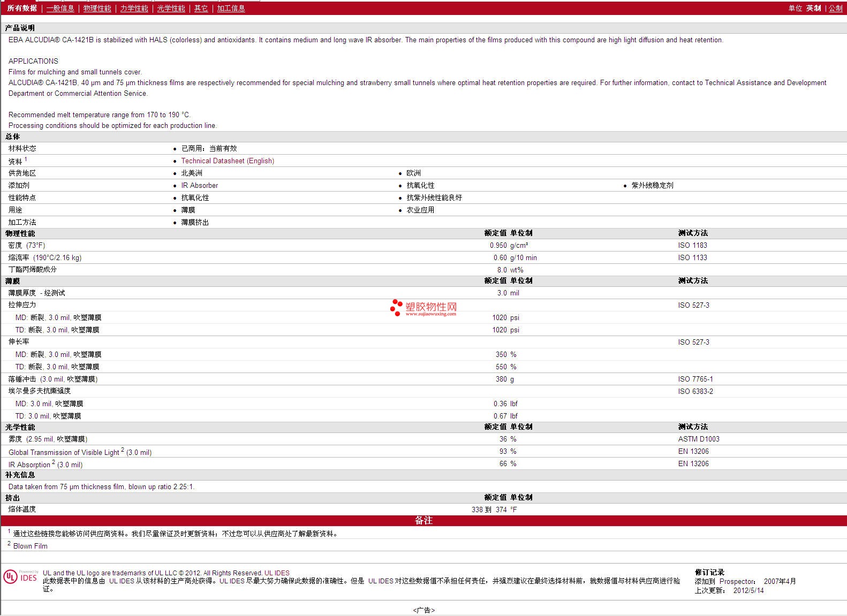The image size is (847, 616).
Task: Click the UL IDES logo icon
Action: coord(20,577)
